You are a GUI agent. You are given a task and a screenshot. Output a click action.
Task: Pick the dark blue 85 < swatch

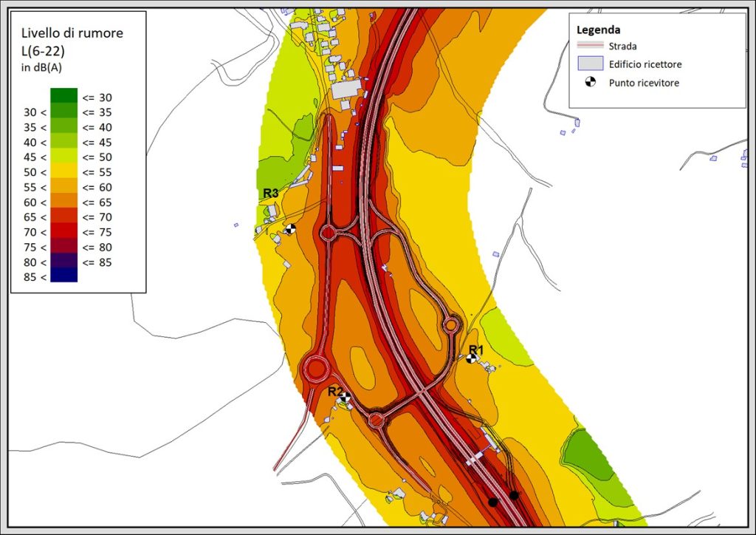pos(63,276)
